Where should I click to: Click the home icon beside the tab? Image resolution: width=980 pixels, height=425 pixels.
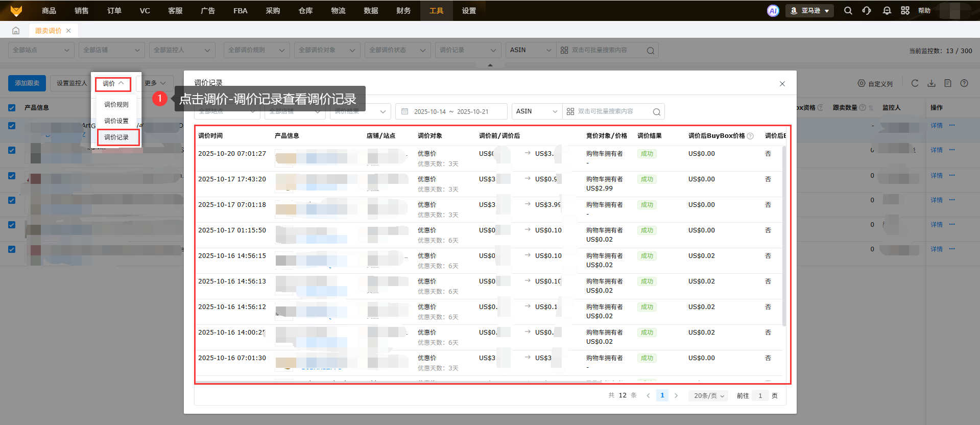pos(16,31)
